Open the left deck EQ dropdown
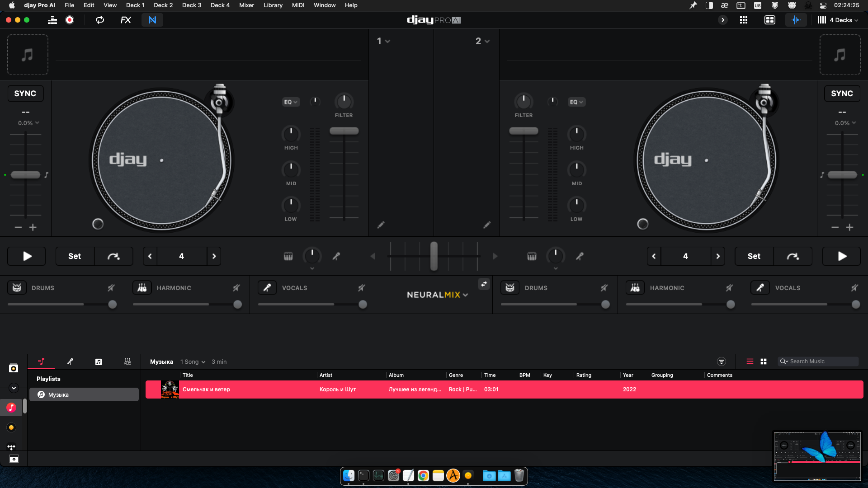This screenshot has width=868, height=488. [x=291, y=102]
